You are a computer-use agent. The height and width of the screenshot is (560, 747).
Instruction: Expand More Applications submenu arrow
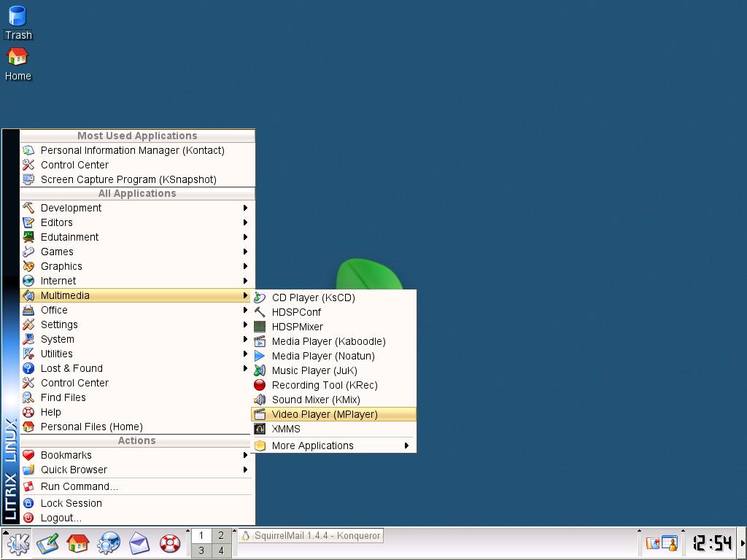point(406,446)
